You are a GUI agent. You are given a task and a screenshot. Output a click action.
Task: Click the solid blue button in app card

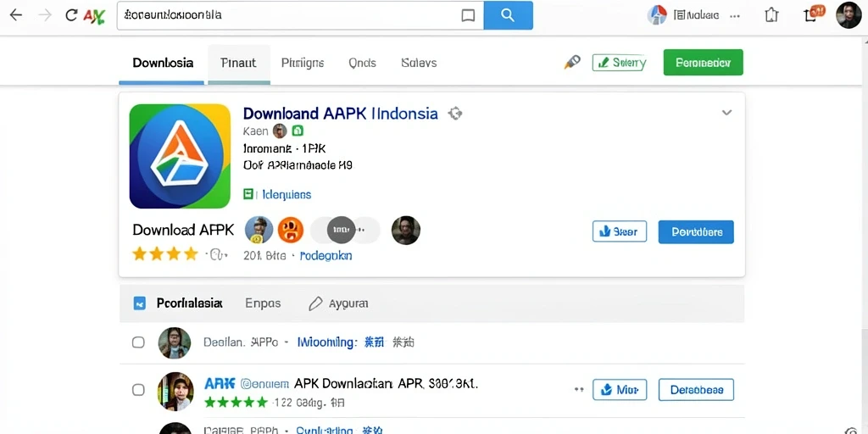697,232
